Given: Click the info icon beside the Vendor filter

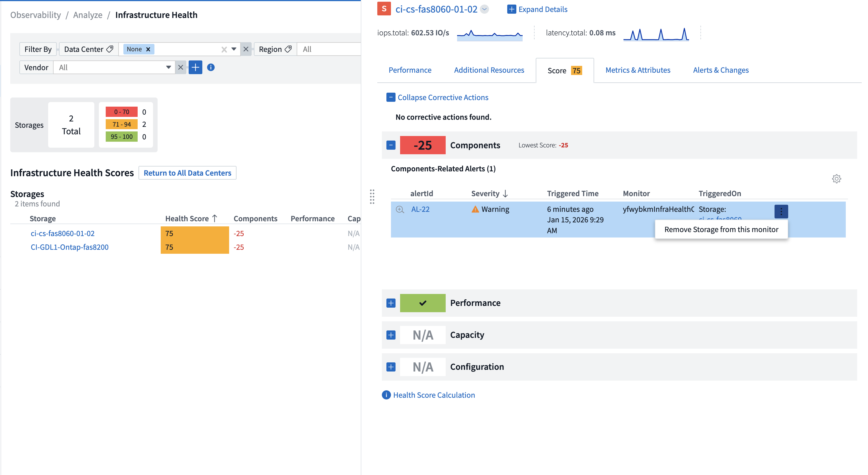Looking at the screenshot, I should [211, 67].
